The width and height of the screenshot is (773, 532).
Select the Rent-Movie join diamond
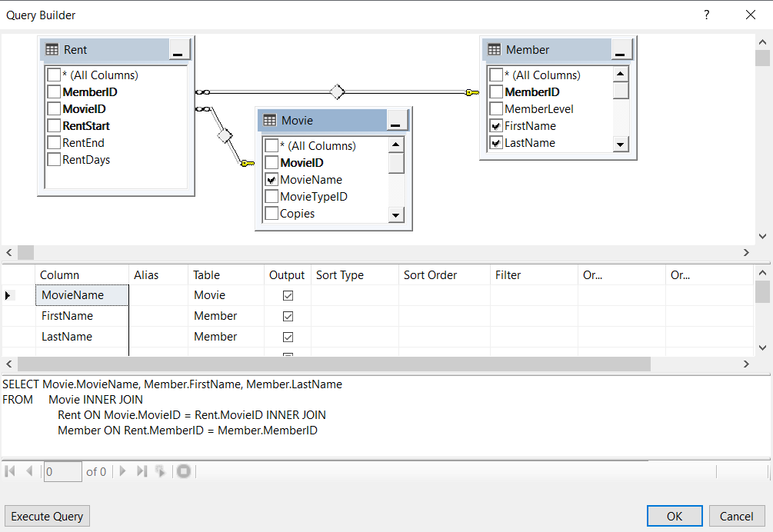point(225,135)
